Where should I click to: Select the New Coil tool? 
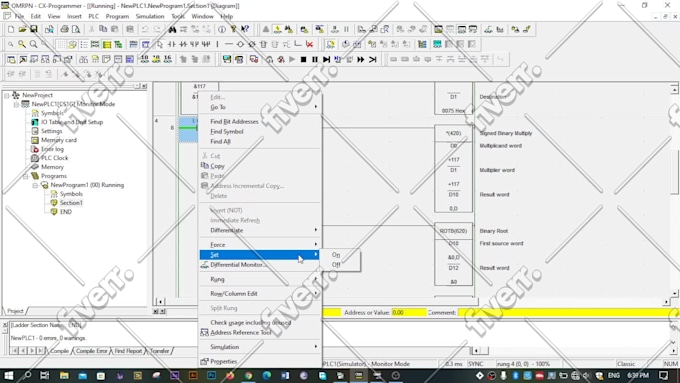[240, 44]
